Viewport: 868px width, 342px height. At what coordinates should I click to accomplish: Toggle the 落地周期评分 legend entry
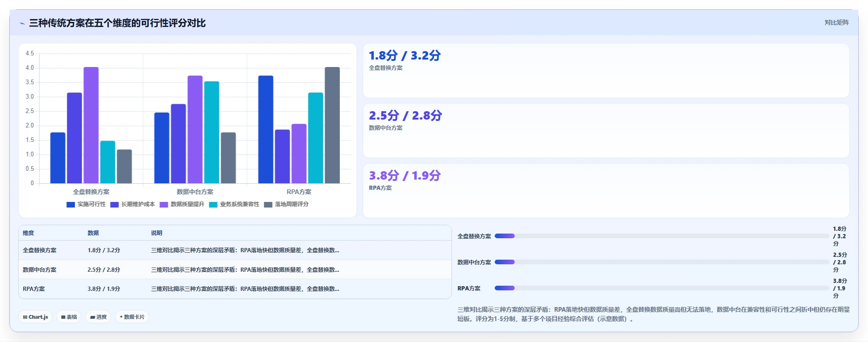click(286, 204)
